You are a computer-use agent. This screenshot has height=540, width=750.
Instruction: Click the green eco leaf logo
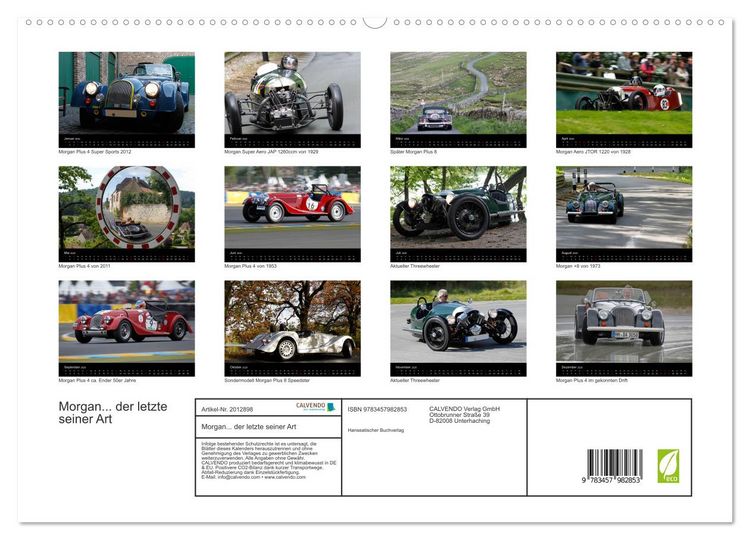click(668, 466)
